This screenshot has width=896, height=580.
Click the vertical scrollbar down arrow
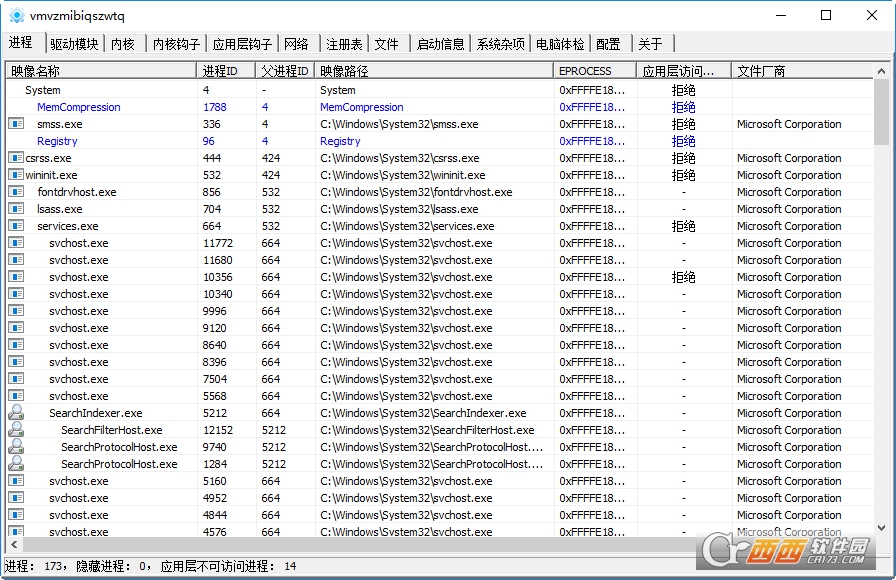[x=881, y=527]
